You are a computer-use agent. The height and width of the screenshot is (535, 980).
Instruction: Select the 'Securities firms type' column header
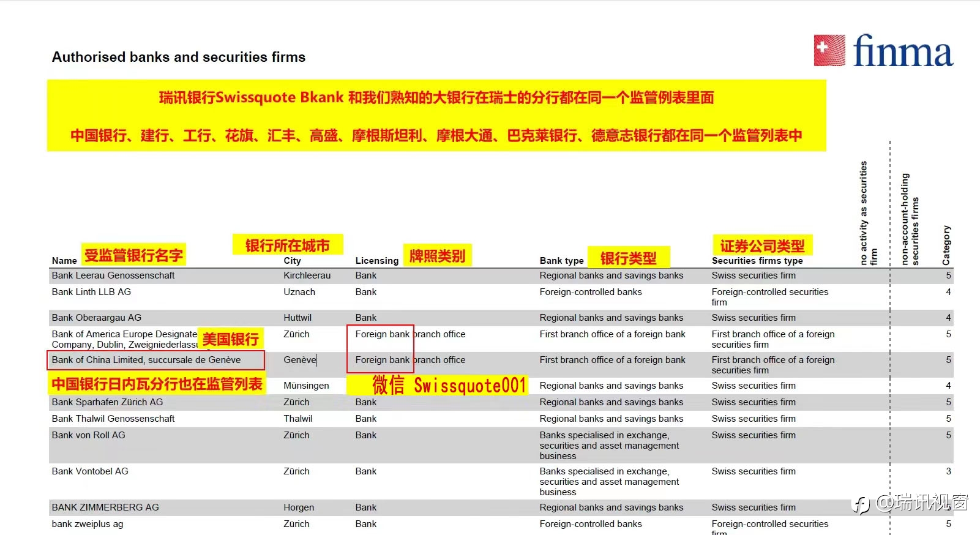coord(757,261)
